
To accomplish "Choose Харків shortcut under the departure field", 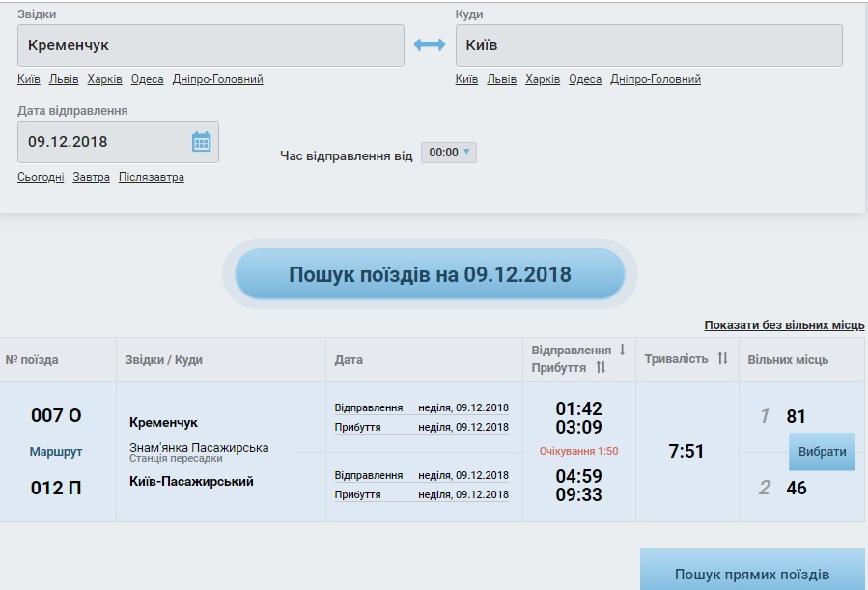I will 104,80.
